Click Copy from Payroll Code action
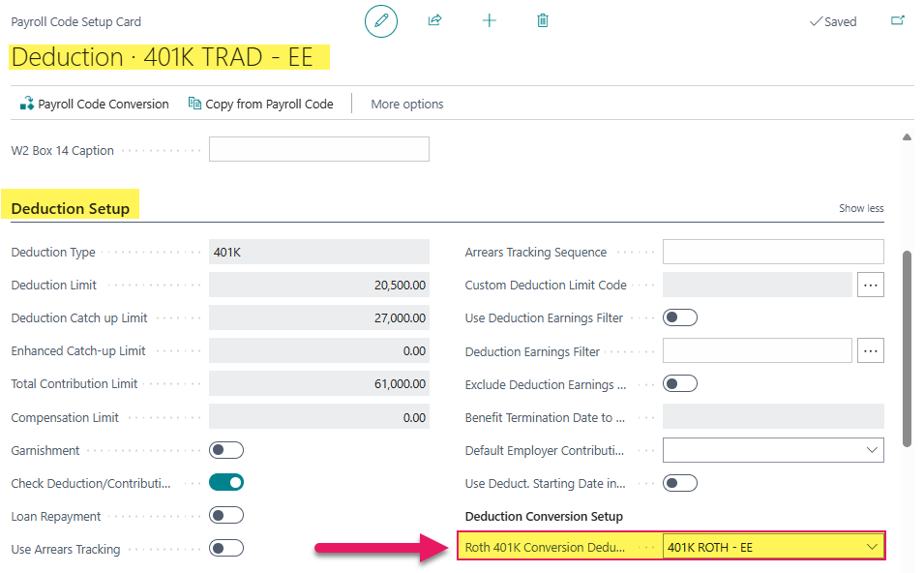This screenshot has height=573, width=924. 260,104
